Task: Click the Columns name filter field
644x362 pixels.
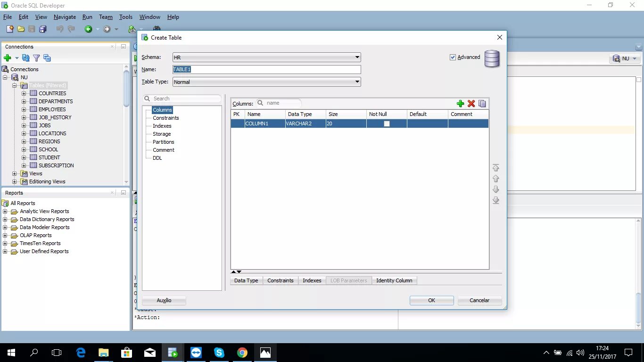Action: pos(279,103)
